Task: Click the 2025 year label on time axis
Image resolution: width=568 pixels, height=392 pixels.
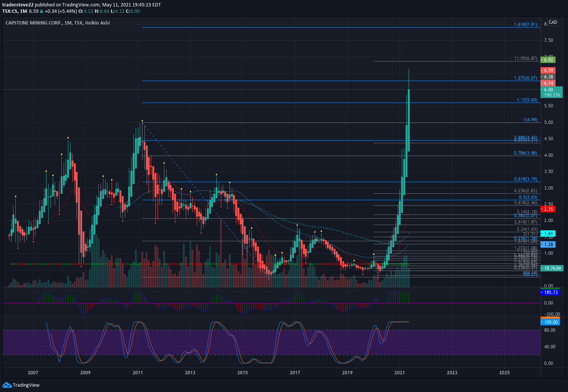Action: [x=504, y=373]
